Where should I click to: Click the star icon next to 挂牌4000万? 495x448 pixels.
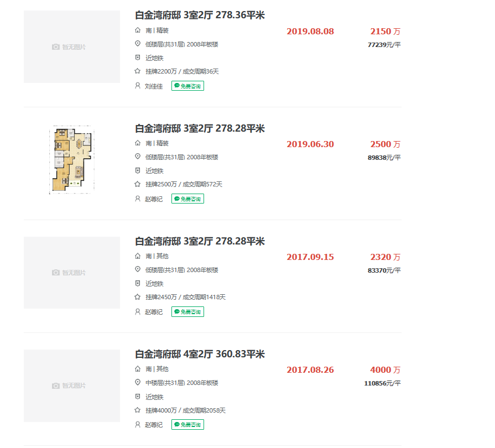point(138,410)
